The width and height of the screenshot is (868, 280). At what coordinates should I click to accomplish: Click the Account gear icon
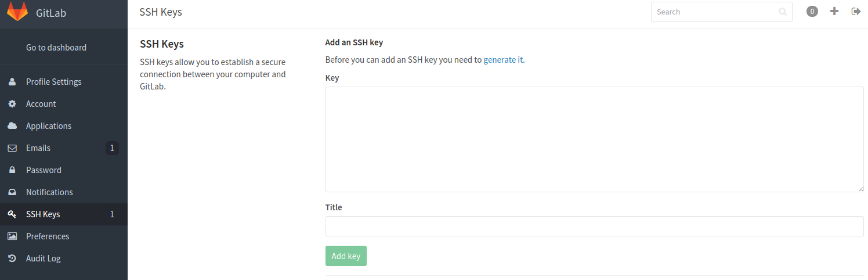[x=12, y=104]
